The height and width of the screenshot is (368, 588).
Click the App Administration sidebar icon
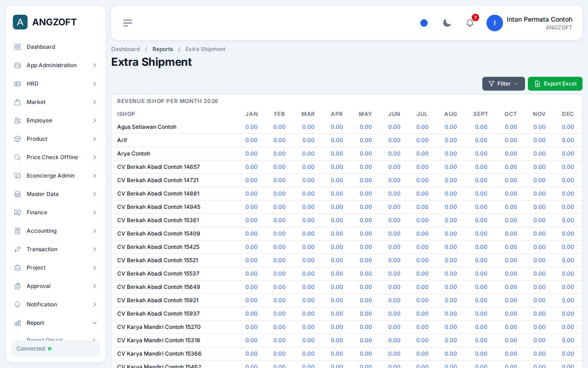click(17, 65)
